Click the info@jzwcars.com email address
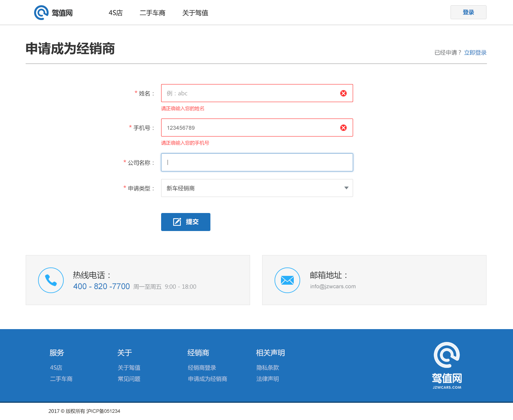513x420 pixels. click(x=333, y=286)
